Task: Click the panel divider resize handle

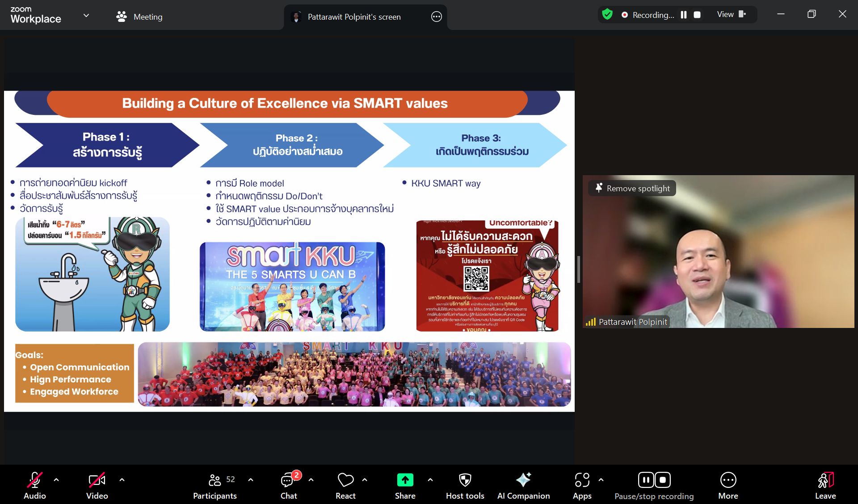Action: click(x=578, y=269)
